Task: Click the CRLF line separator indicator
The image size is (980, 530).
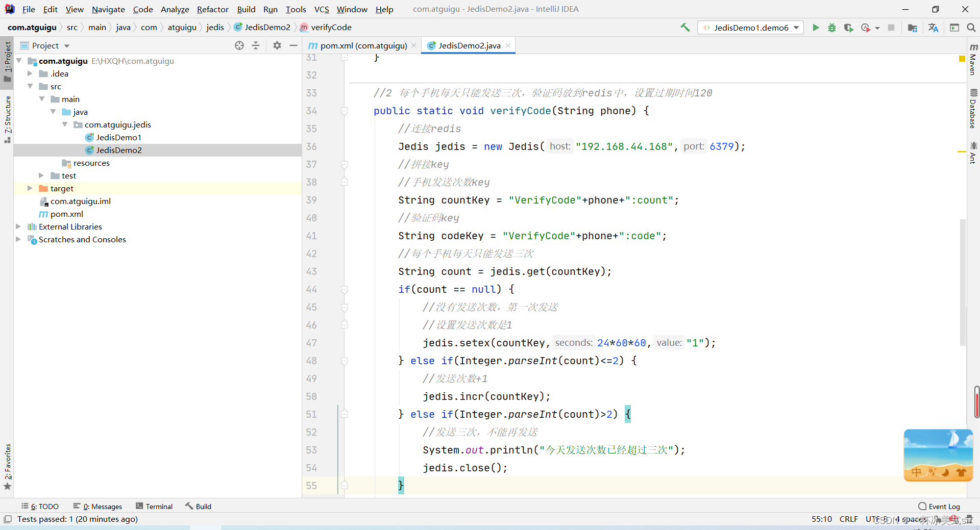Action: (x=848, y=519)
